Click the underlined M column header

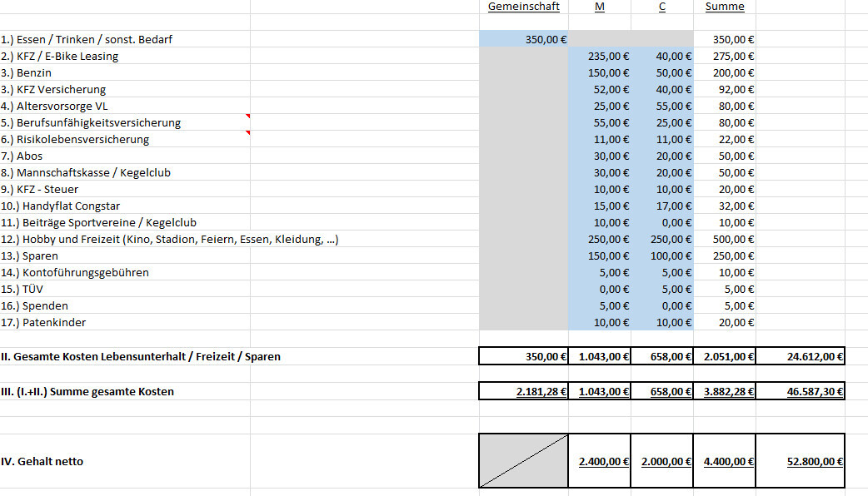(x=600, y=7)
